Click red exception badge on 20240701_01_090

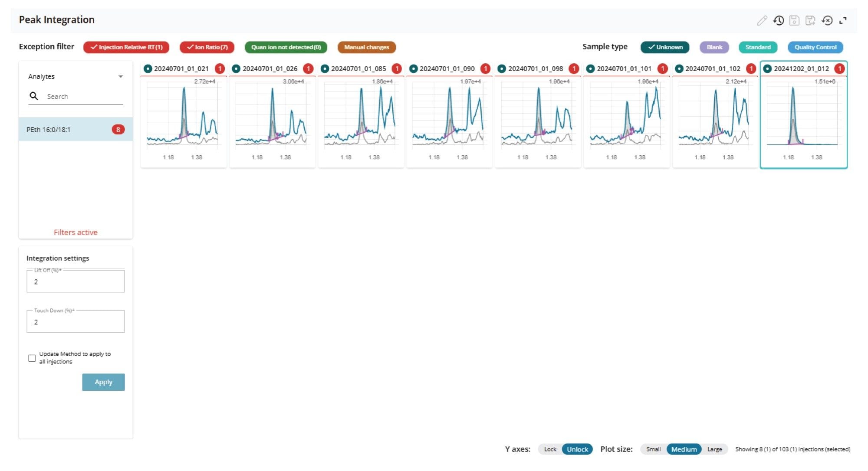485,69
